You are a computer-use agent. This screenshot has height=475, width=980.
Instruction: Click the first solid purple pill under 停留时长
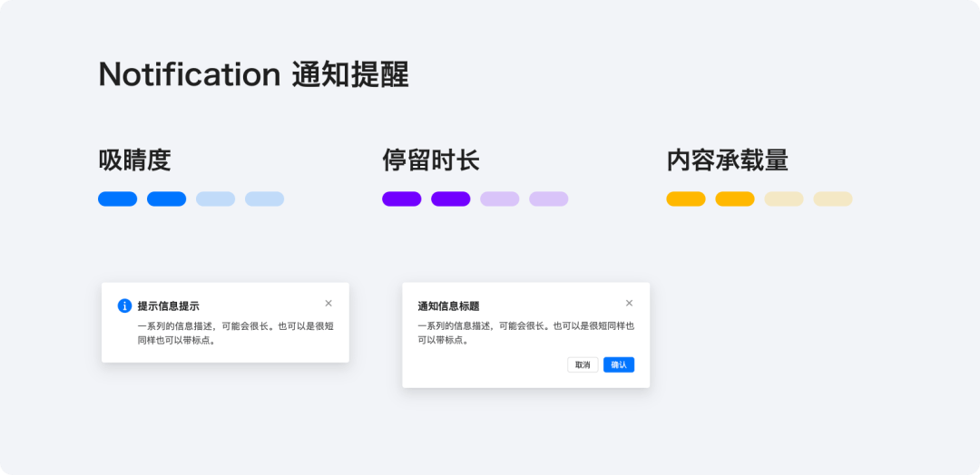pos(402,199)
